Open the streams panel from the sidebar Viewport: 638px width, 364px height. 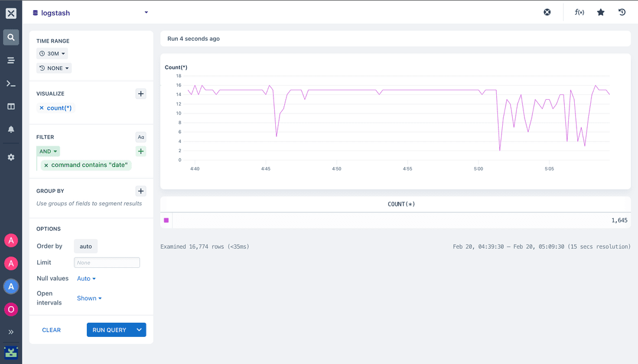pos(11,60)
